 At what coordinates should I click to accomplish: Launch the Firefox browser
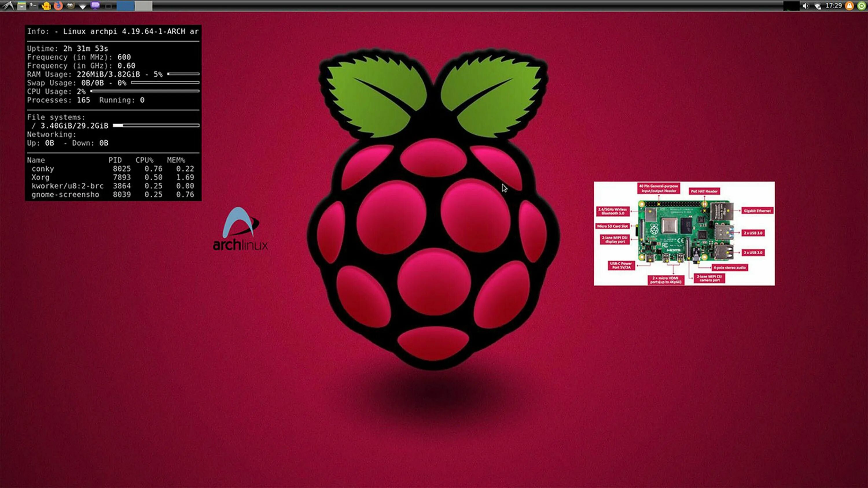[58, 6]
